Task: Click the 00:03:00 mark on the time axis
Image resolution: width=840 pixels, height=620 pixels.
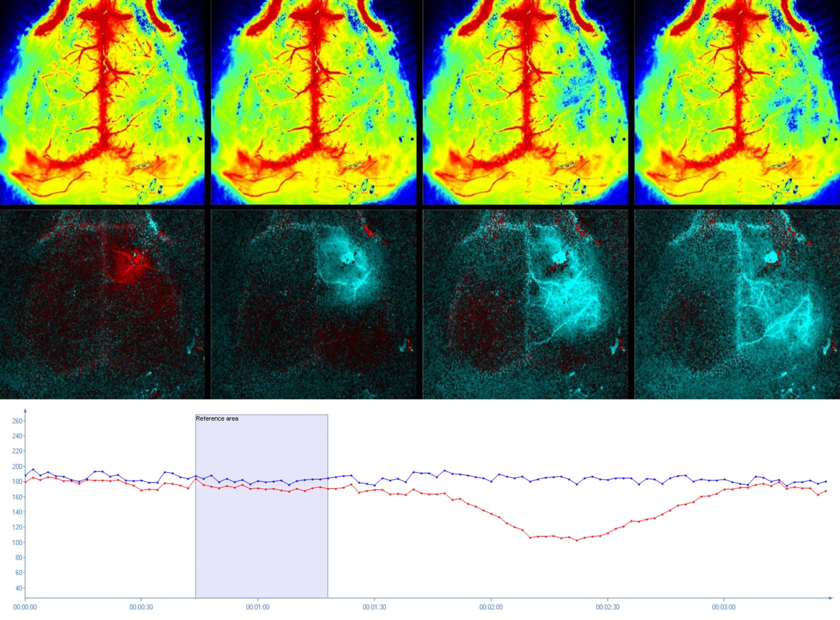Action: click(x=724, y=607)
